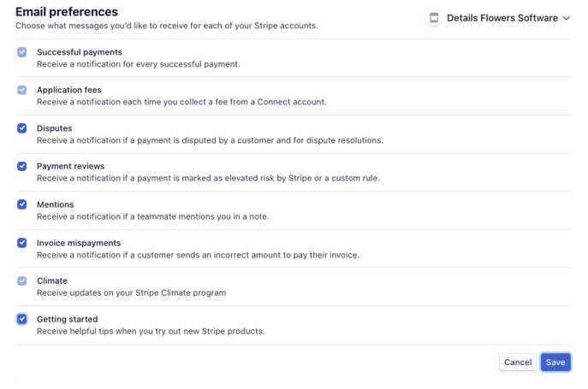Select the Successful payments label

(x=80, y=52)
